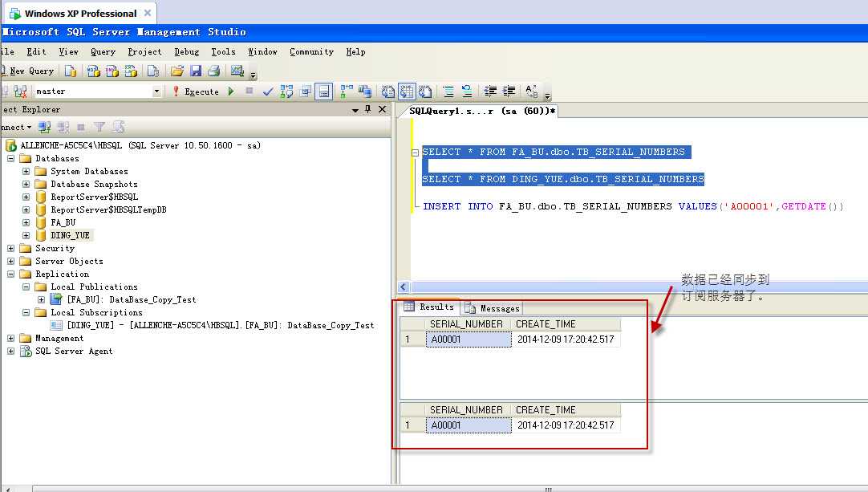
Task: Click the Change Connection icon
Action: click(x=21, y=91)
